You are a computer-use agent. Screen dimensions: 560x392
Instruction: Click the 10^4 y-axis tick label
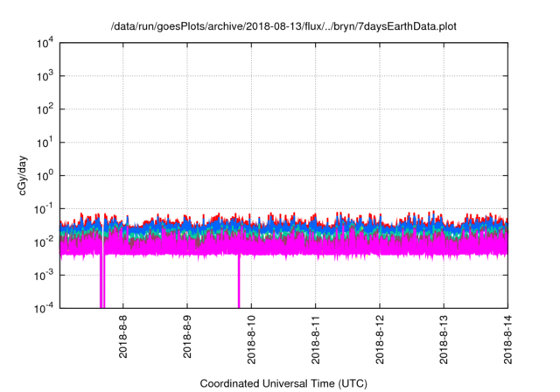pyautogui.click(x=45, y=43)
